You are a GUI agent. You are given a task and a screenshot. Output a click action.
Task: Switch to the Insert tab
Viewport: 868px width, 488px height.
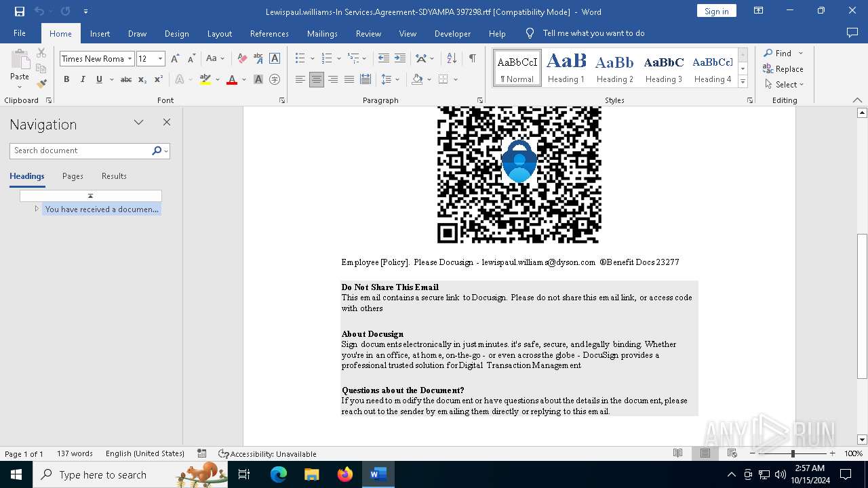point(100,33)
